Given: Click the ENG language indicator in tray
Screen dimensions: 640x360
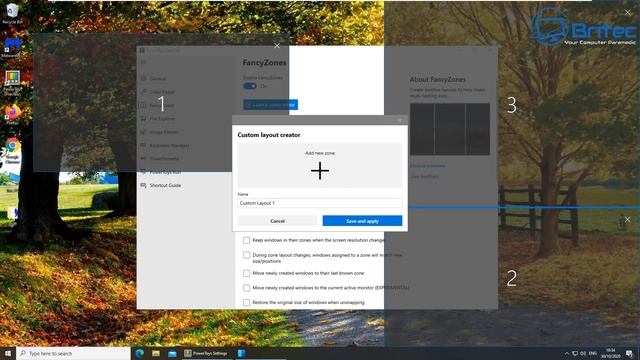Looking at the screenshot, I should [x=593, y=353].
